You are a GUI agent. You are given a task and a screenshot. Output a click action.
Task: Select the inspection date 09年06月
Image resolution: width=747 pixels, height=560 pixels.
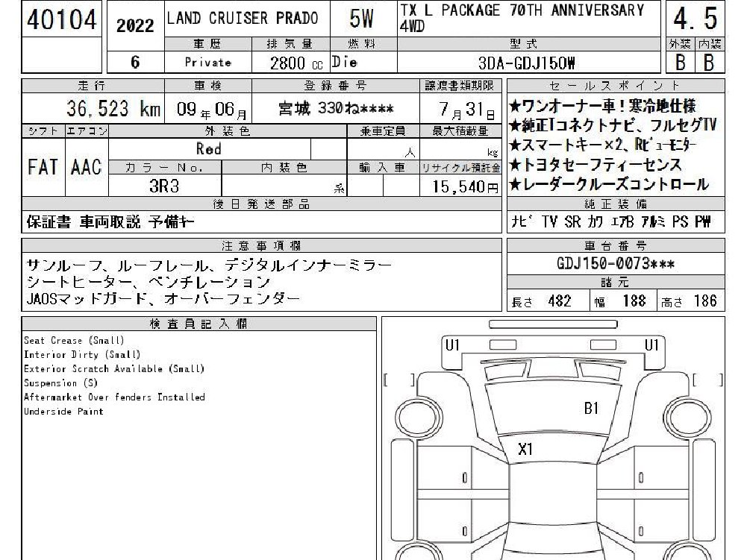point(212,110)
